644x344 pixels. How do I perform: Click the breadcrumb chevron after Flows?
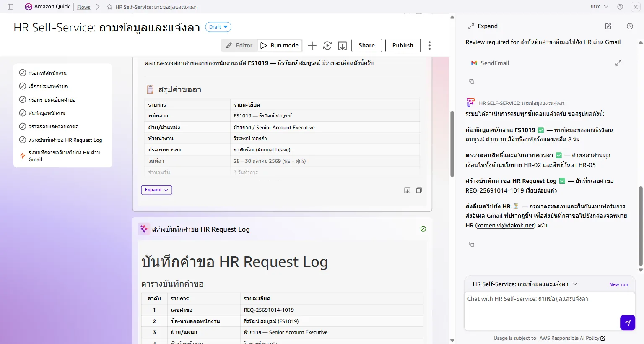(x=98, y=7)
